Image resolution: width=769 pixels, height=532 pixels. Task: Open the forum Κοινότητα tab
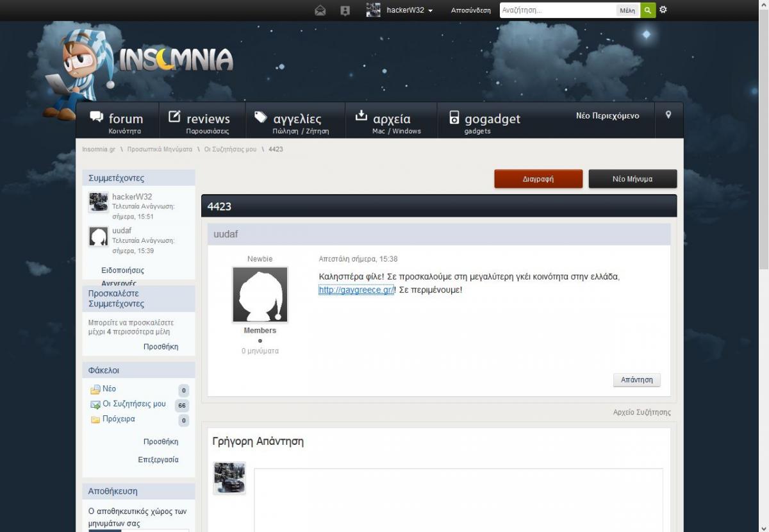117,121
